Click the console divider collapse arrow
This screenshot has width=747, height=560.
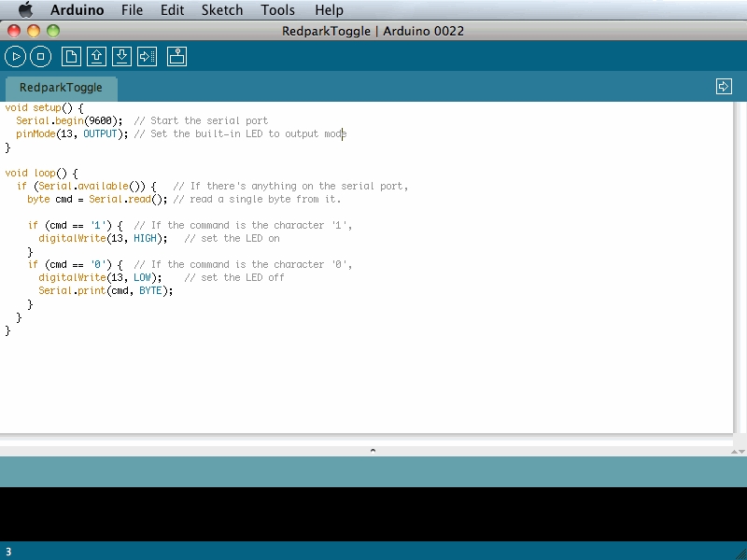(x=373, y=450)
